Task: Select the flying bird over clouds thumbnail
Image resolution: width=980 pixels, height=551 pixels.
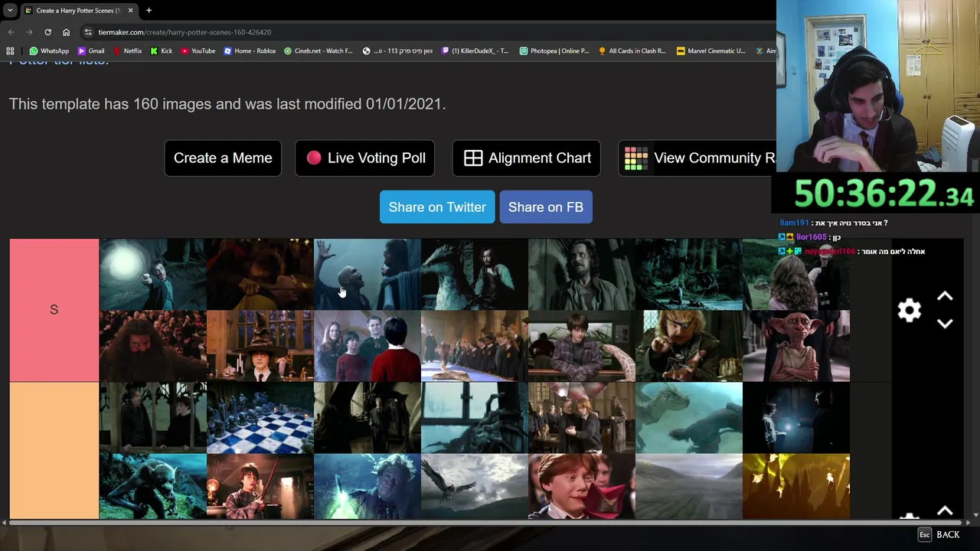Action: coord(474,487)
